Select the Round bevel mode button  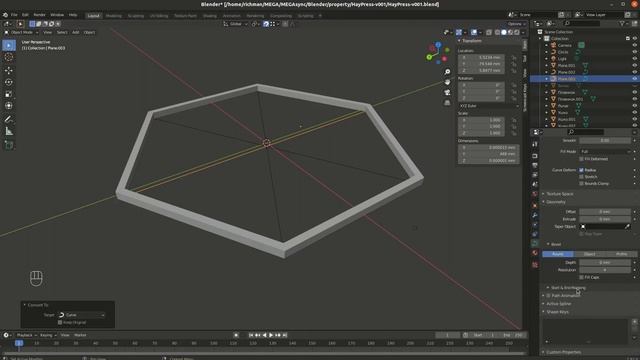click(558, 254)
